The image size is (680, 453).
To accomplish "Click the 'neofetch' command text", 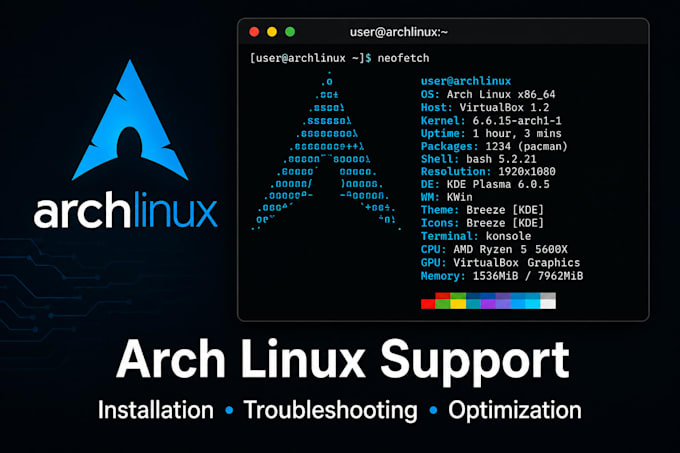I will 403,58.
